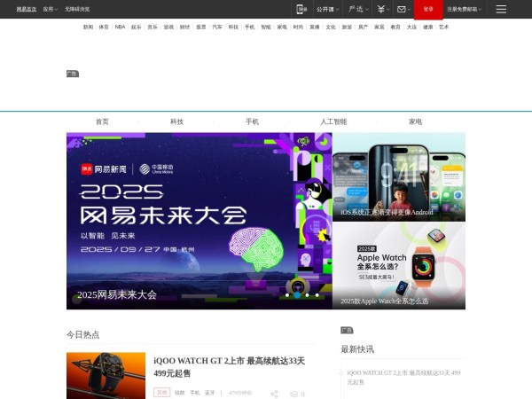
Task: Click the 其他 tag on iQOO article
Action: [162, 393]
